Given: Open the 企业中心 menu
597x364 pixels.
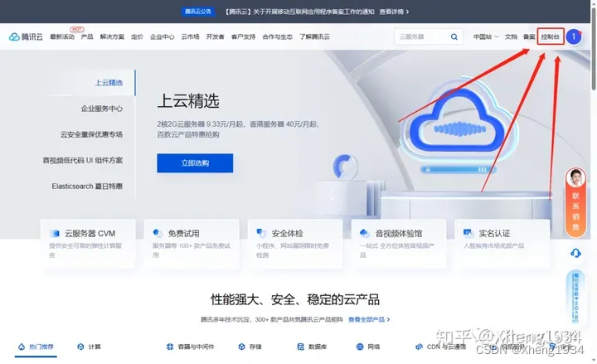Looking at the screenshot, I should pos(163,37).
